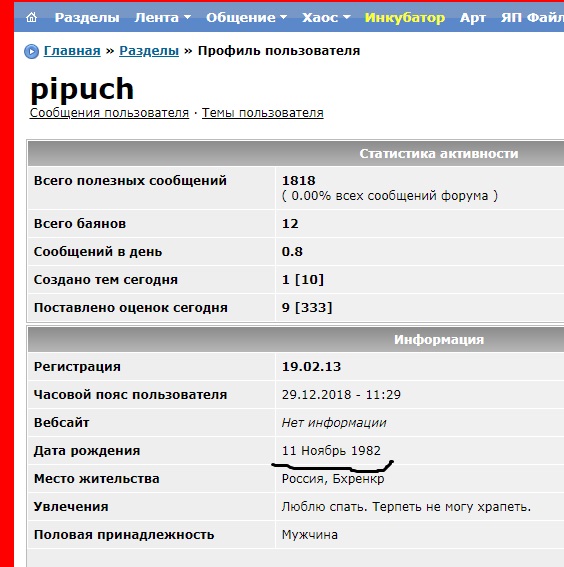
Task: Open Сообщения пользователя link
Action: [109, 113]
